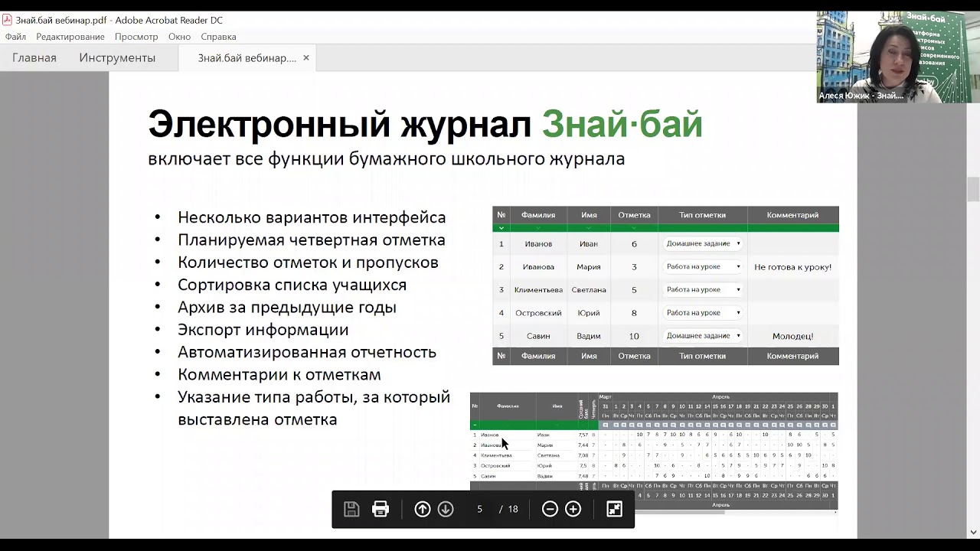Click bullet 'Архив за предыдущие годы'
The width and height of the screenshot is (980, 551).
(287, 308)
